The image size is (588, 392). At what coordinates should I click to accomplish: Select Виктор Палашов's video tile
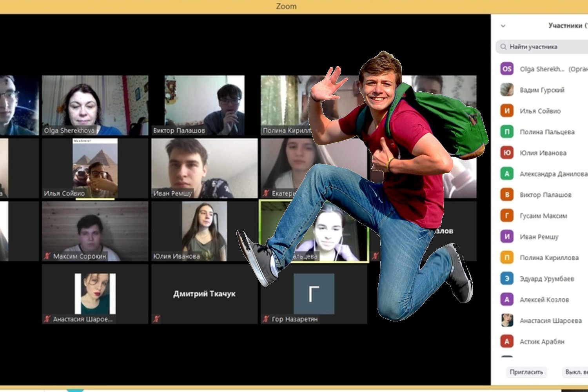(x=204, y=105)
